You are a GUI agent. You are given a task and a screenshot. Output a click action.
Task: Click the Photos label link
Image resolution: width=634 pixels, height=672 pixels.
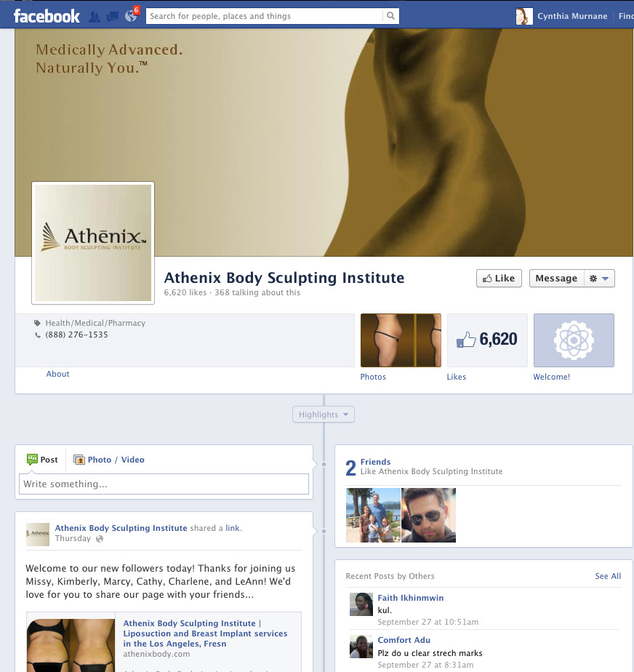pos(373,377)
